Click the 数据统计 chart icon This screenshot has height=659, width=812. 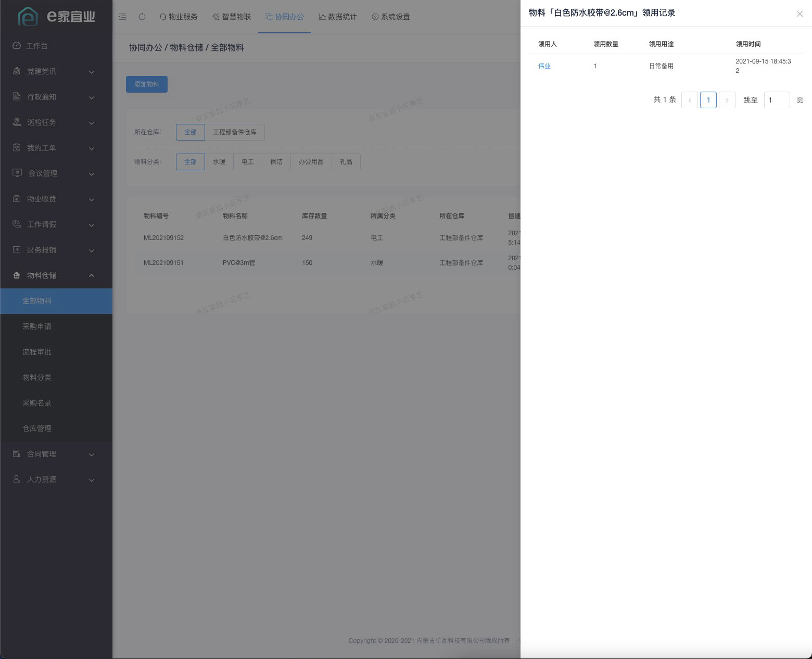point(322,16)
